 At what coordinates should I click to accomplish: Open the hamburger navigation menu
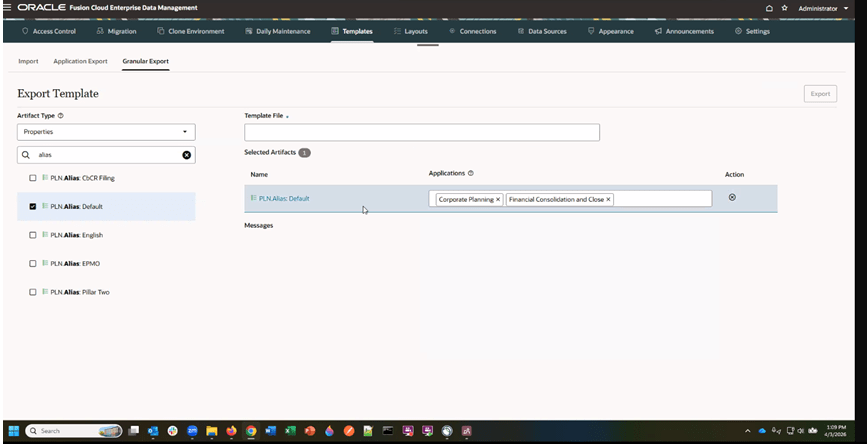click(8, 8)
